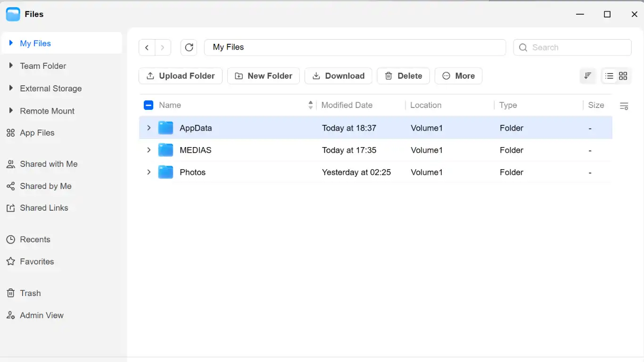The image size is (644, 362).
Task: Click the Location column header
Action: pos(426,105)
